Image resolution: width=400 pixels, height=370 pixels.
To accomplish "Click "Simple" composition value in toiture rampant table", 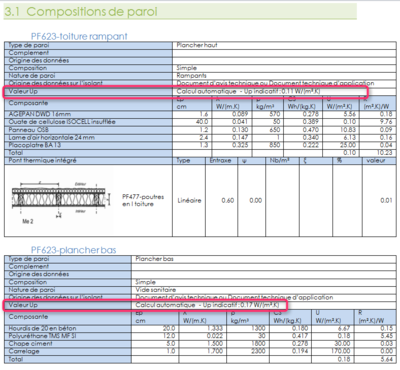I will (187, 68).
